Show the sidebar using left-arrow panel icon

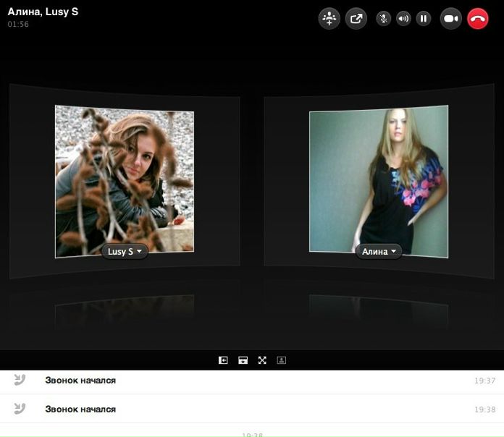click(223, 360)
